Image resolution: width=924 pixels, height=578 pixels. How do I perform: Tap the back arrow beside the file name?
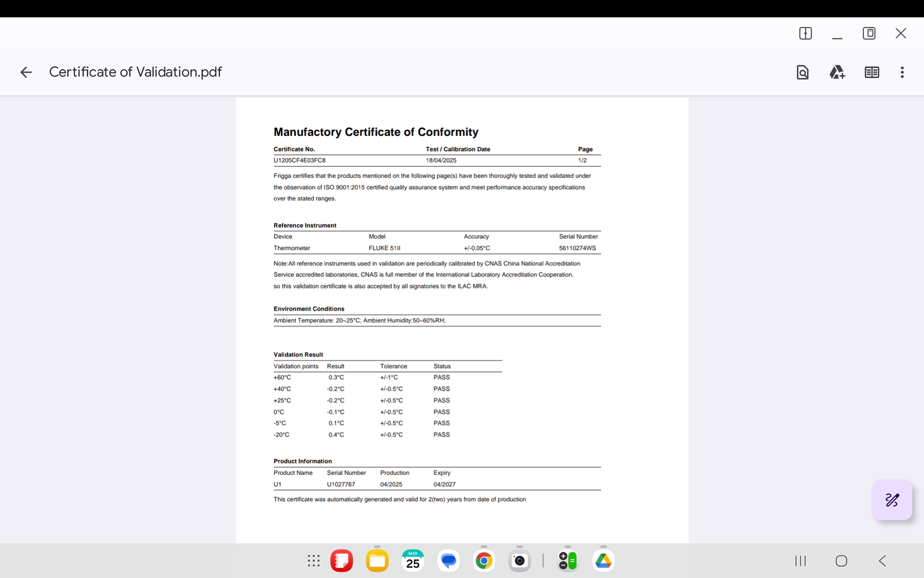[x=26, y=72]
